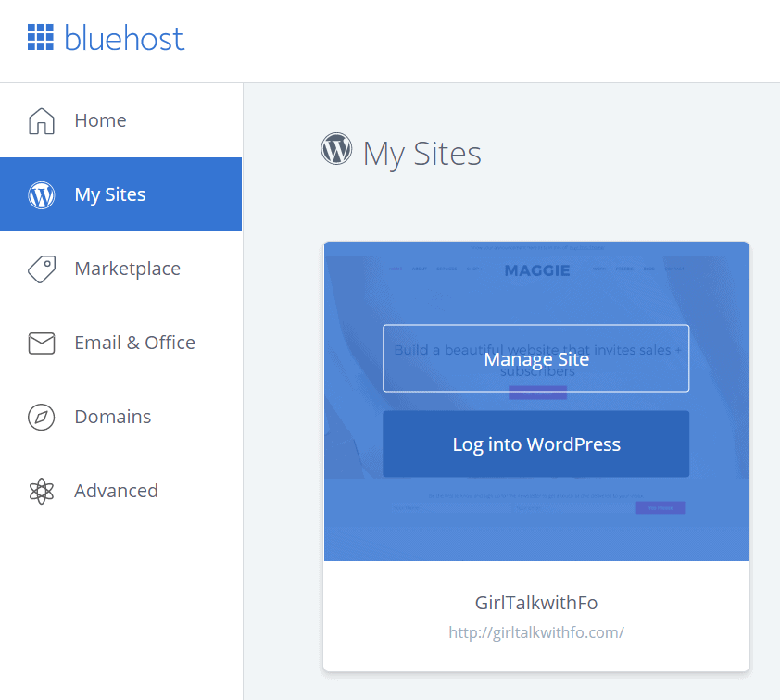This screenshot has width=780, height=700.
Task: Click the WordPress icon in the sidebar
Action: pyautogui.click(x=42, y=194)
